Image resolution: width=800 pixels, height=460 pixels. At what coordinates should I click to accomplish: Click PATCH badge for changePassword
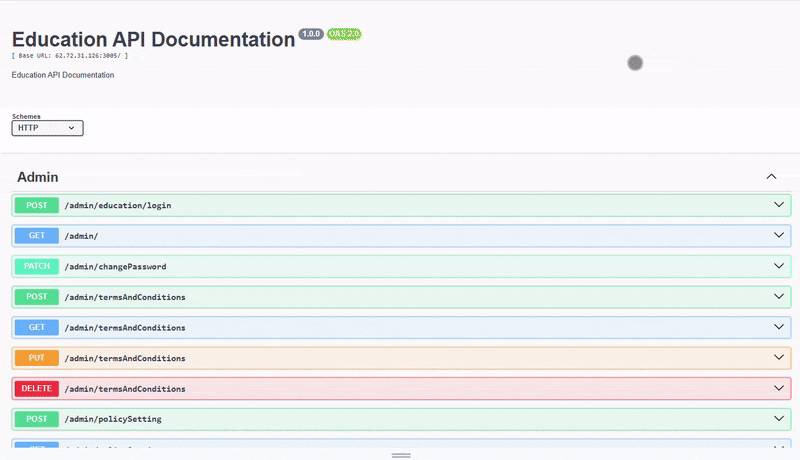coord(37,266)
